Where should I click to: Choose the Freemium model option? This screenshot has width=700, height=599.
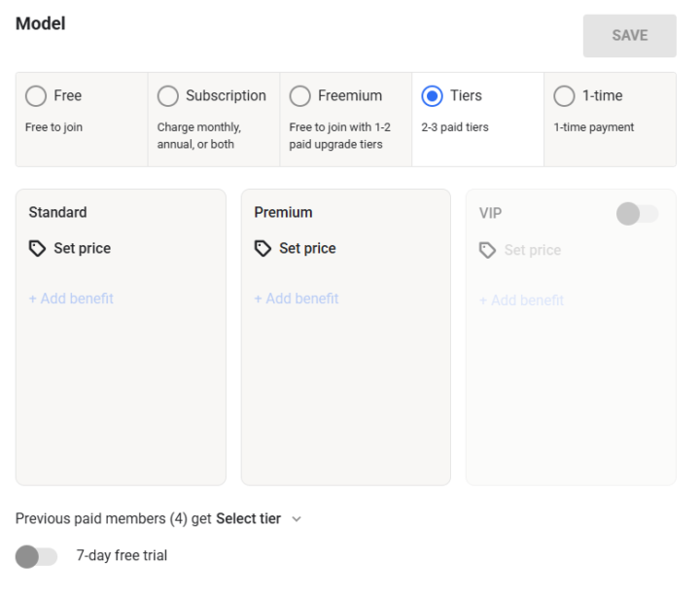(300, 96)
